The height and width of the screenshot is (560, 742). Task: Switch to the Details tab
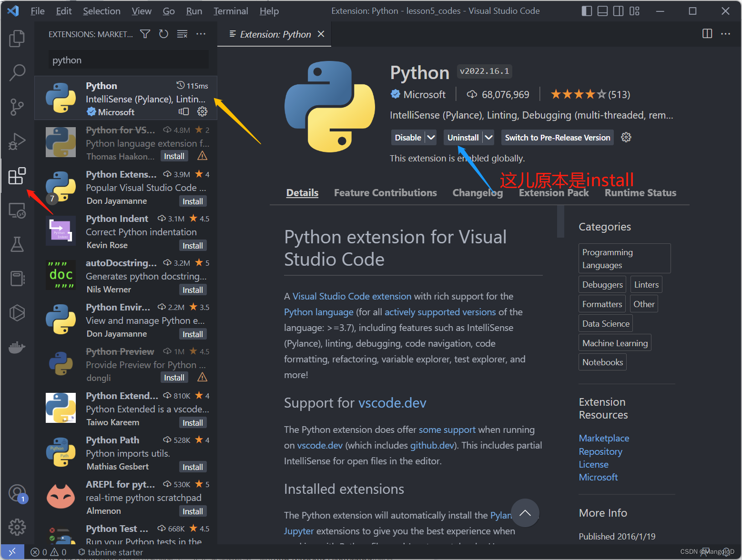[302, 193]
